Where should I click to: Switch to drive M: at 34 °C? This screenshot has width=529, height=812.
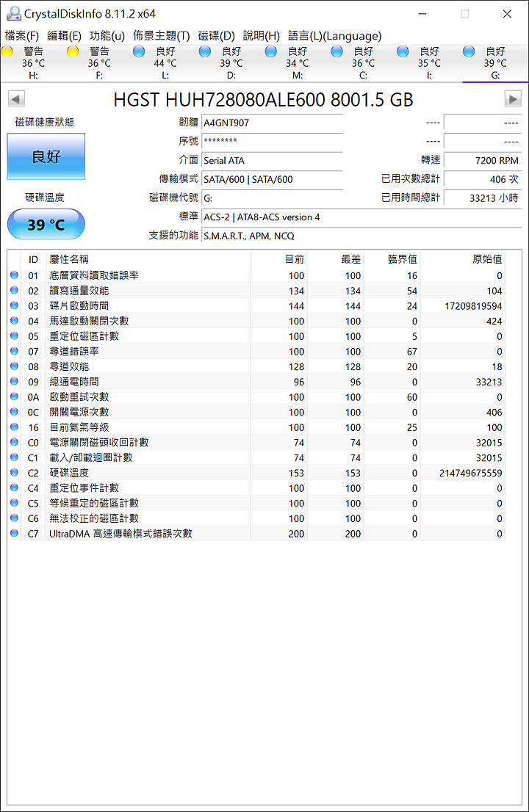pos(297,63)
